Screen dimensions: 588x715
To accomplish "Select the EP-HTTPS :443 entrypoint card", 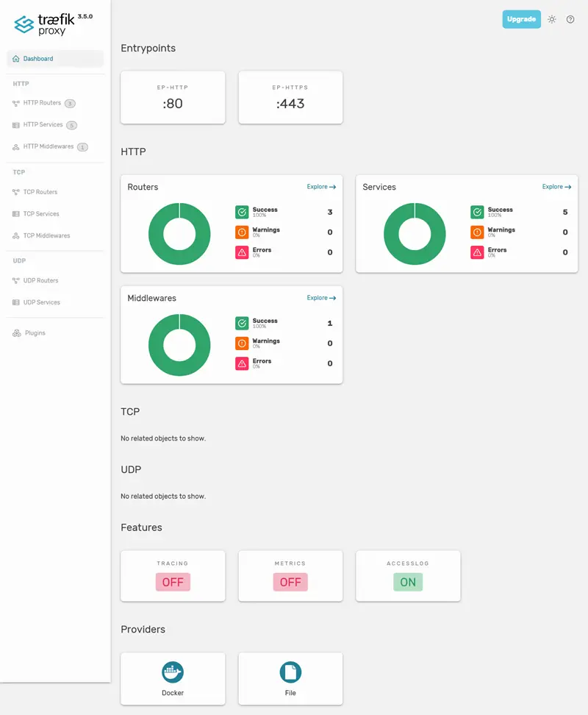I will pyautogui.click(x=290, y=98).
